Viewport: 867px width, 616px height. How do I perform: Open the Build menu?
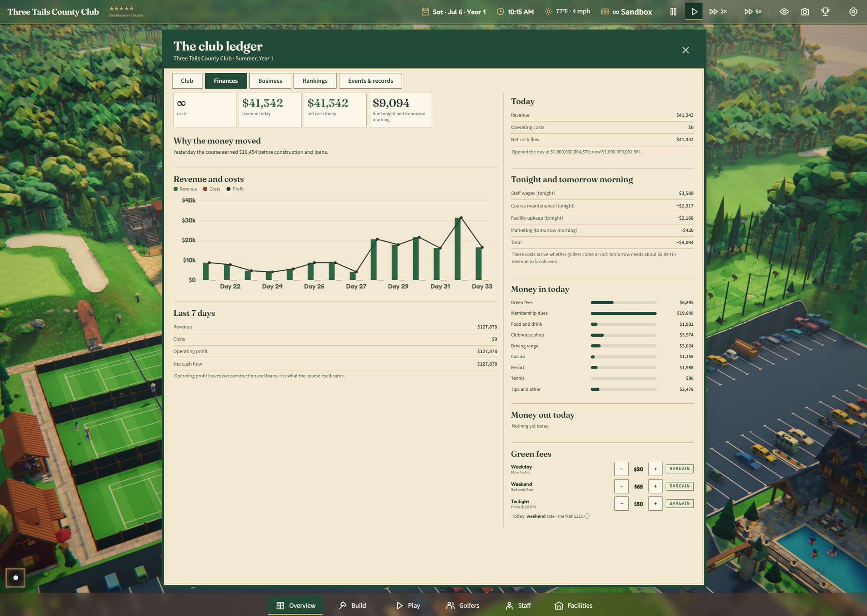tap(352, 605)
